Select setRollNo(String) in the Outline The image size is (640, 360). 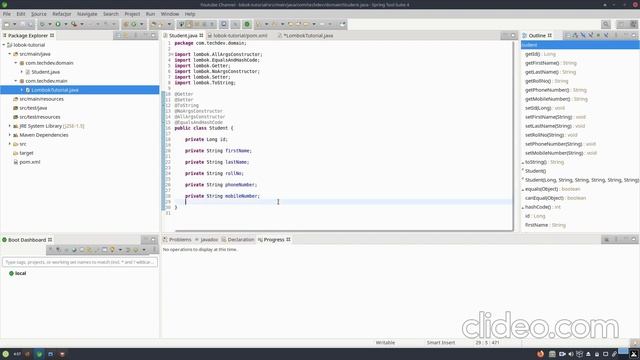click(x=551, y=135)
